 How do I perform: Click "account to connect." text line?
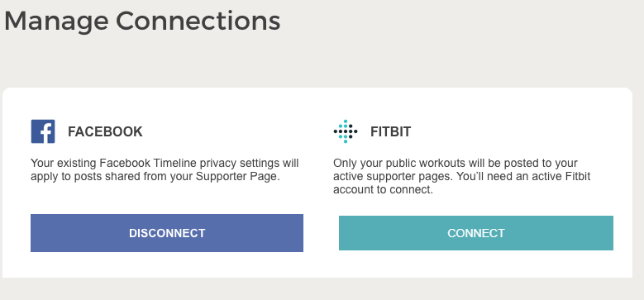384,190
